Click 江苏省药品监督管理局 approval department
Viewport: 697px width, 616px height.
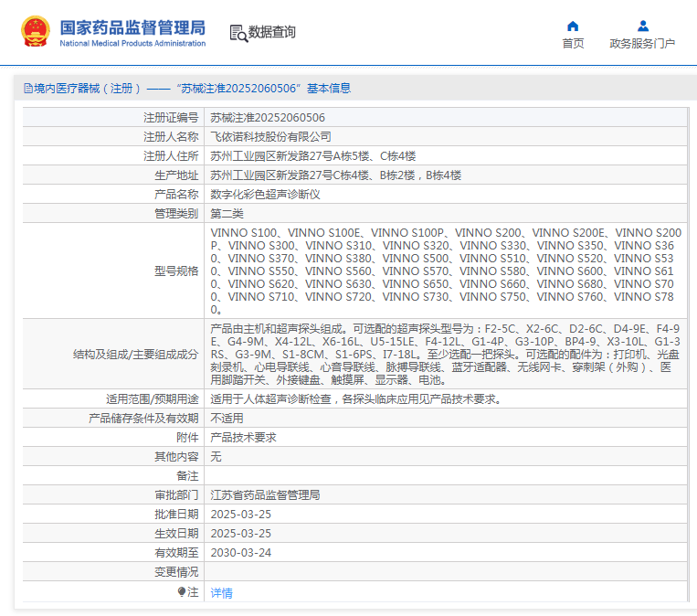coord(265,495)
